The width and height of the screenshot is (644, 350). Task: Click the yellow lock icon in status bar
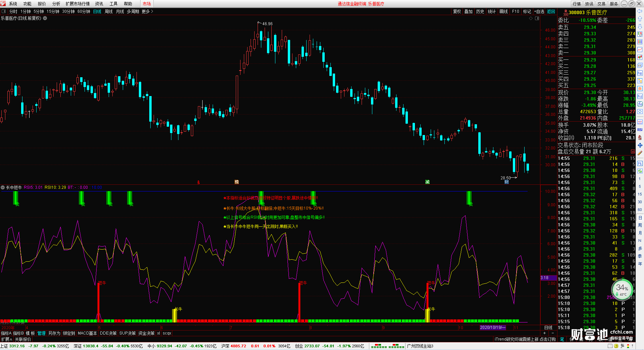click(616, 346)
